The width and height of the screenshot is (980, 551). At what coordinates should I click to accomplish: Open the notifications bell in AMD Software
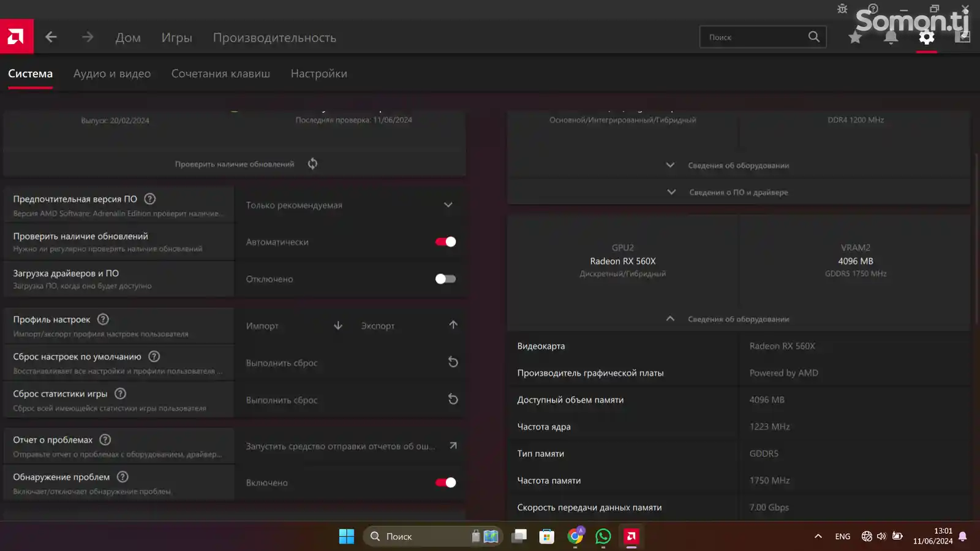pyautogui.click(x=891, y=37)
